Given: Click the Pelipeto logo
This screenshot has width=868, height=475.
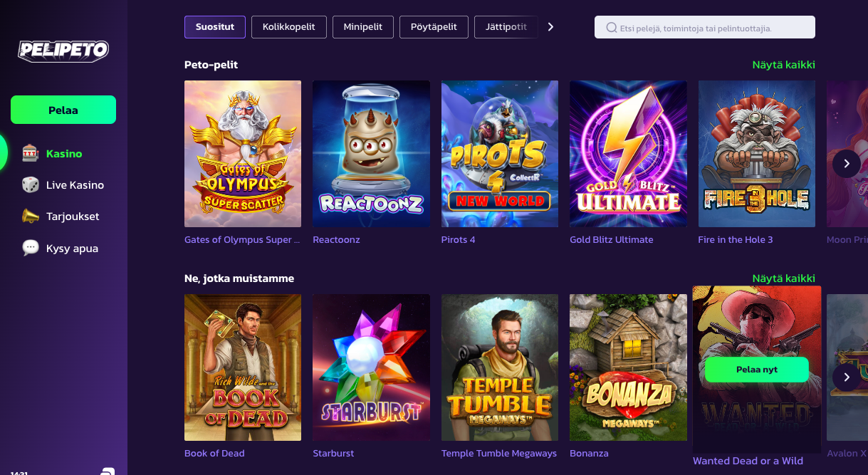Looking at the screenshot, I should (63, 51).
